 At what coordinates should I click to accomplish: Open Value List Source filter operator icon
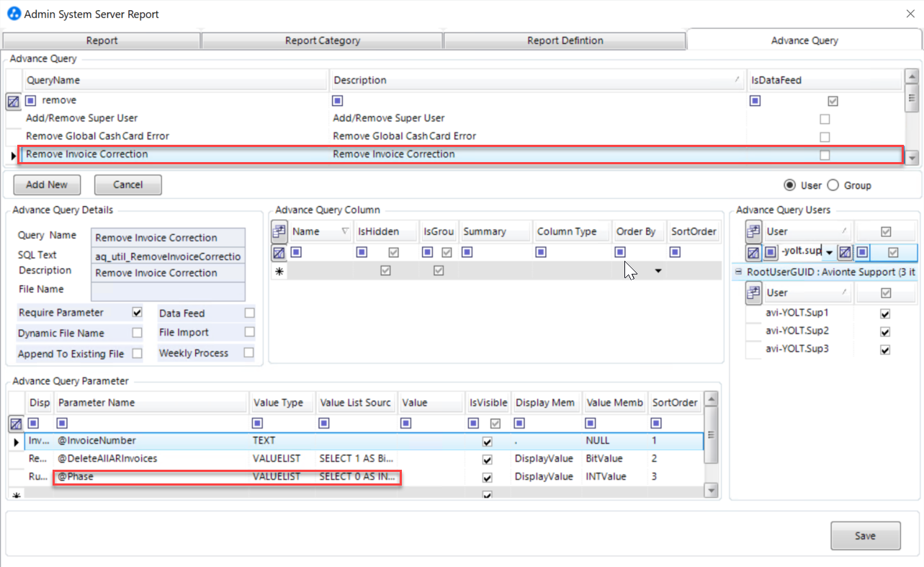point(323,423)
